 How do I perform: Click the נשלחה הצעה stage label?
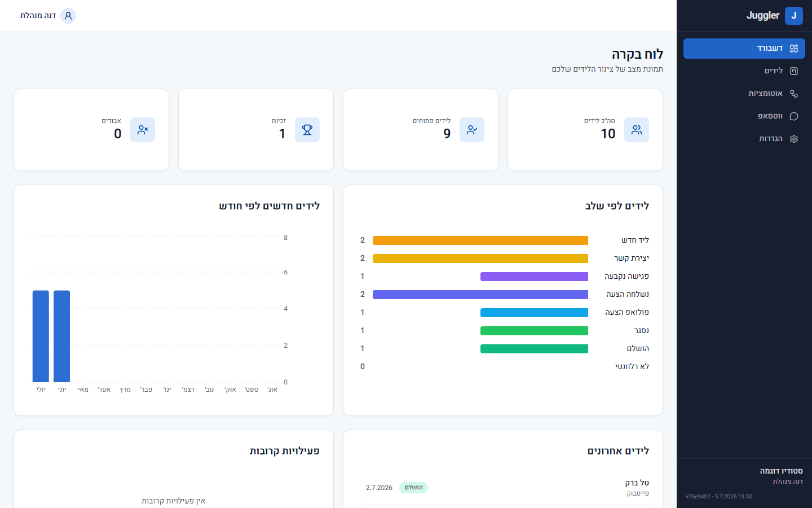pos(628,295)
